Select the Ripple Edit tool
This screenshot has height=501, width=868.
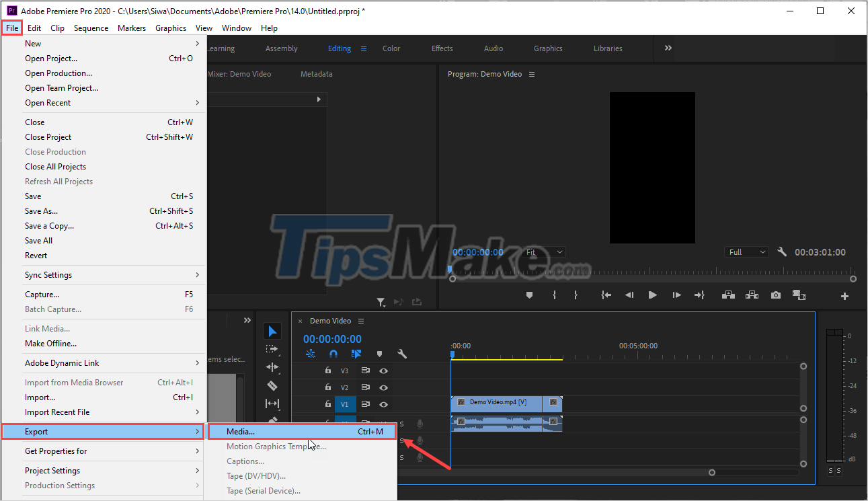click(272, 367)
